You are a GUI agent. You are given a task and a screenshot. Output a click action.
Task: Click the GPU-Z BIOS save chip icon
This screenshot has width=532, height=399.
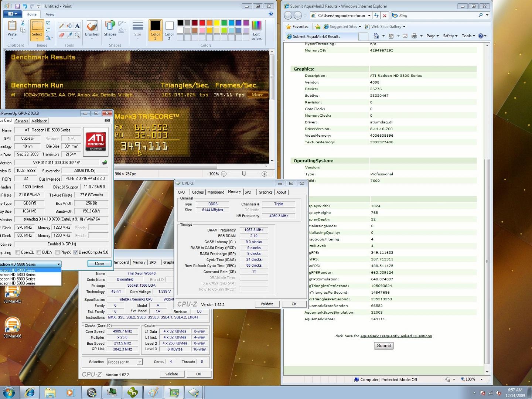[105, 162]
